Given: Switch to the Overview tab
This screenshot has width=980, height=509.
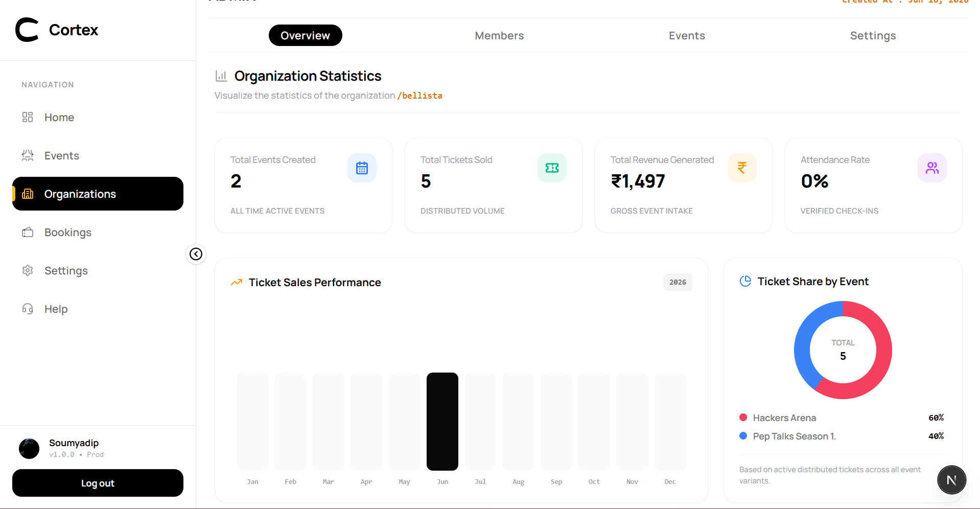Looking at the screenshot, I should point(305,35).
